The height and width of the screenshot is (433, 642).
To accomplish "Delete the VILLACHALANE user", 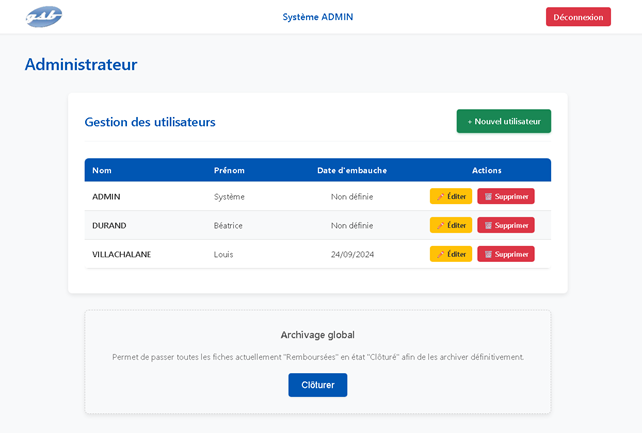I will (x=505, y=255).
